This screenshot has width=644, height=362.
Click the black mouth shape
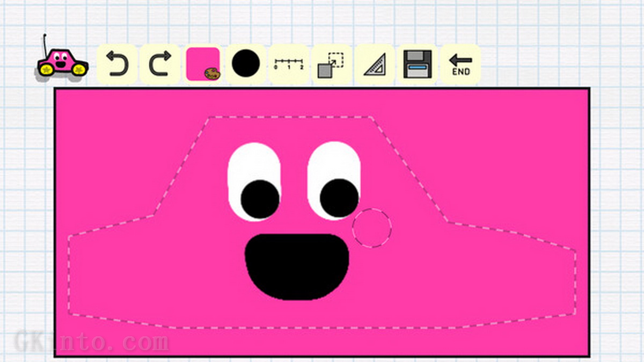297,267
